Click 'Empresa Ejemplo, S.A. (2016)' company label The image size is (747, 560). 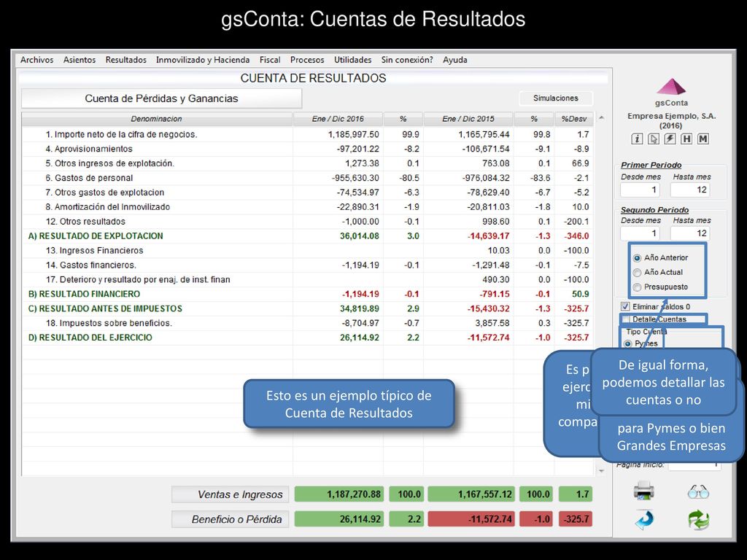pyautogui.click(x=671, y=121)
